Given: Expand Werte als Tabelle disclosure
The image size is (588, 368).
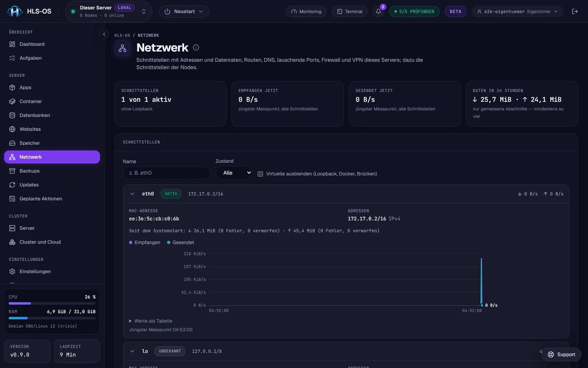Looking at the screenshot, I should tap(151, 321).
